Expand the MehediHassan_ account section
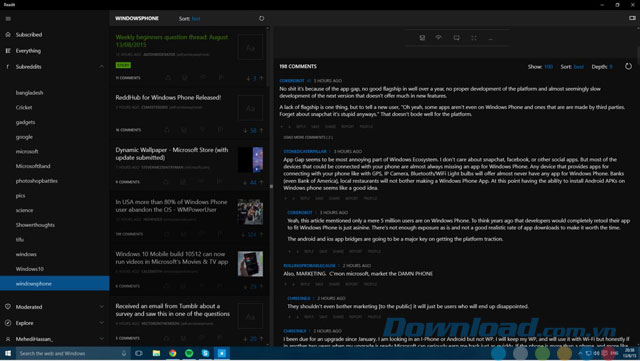The height and width of the screenshot is (361, 640). (x=101, y=339)
